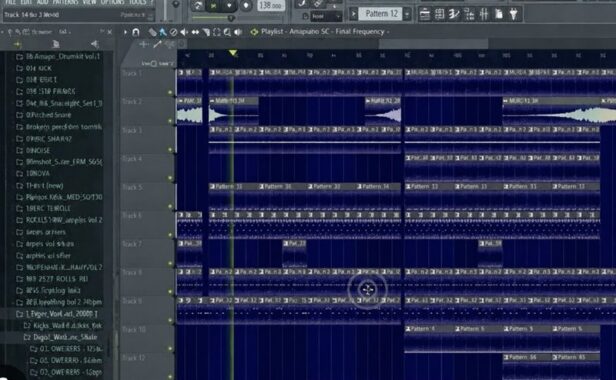616x380 pixels.
Task: Click the files icon left of plug icon
Action: point(499,15)
